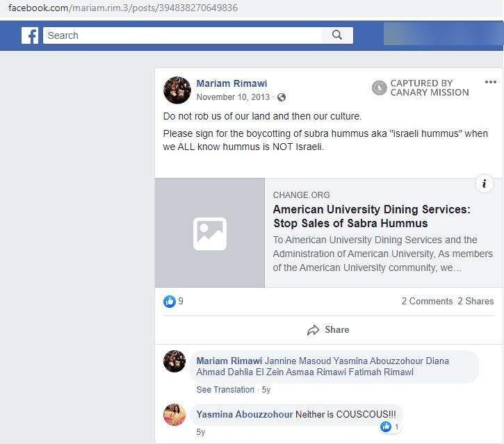The image size is (504, 444).
Task: Open the Mariam Rimawi author name link
Action: (x=231, y=83)
